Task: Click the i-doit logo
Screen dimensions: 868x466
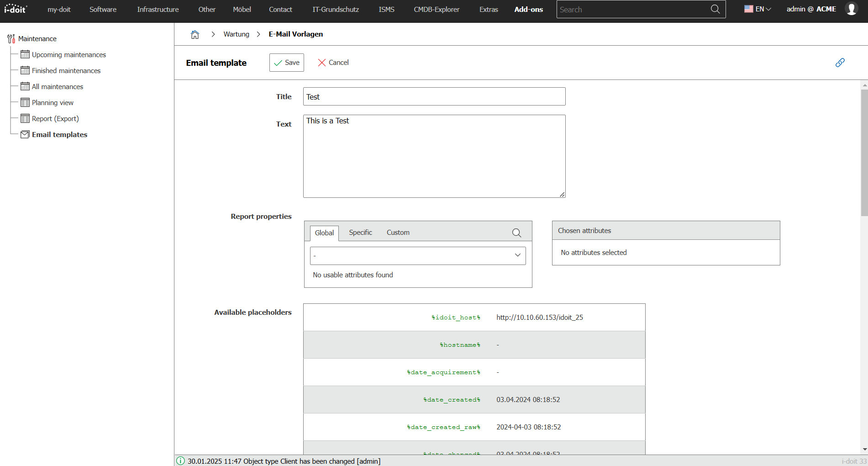Action: coord(16,9)
